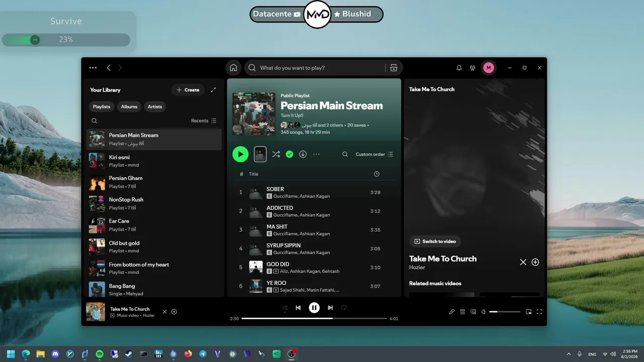Screen dimensions: 644x362
Task: Open the pink M profile avatar menu
Action: tap(489, 68)
